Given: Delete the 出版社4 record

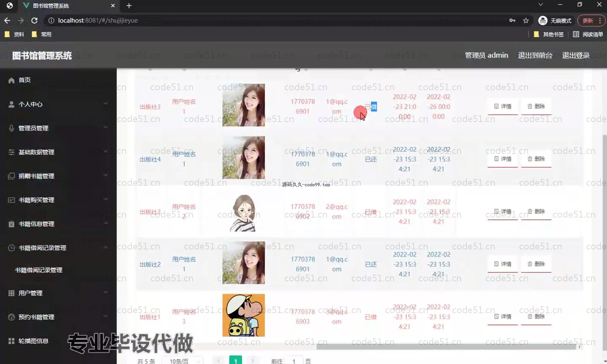Looking at the screenshot, I should click(536, 159).
